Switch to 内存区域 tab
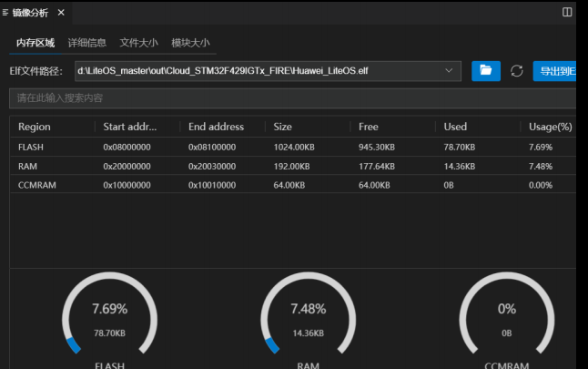The width and height of the screenshot is (588, 369). 35,43
